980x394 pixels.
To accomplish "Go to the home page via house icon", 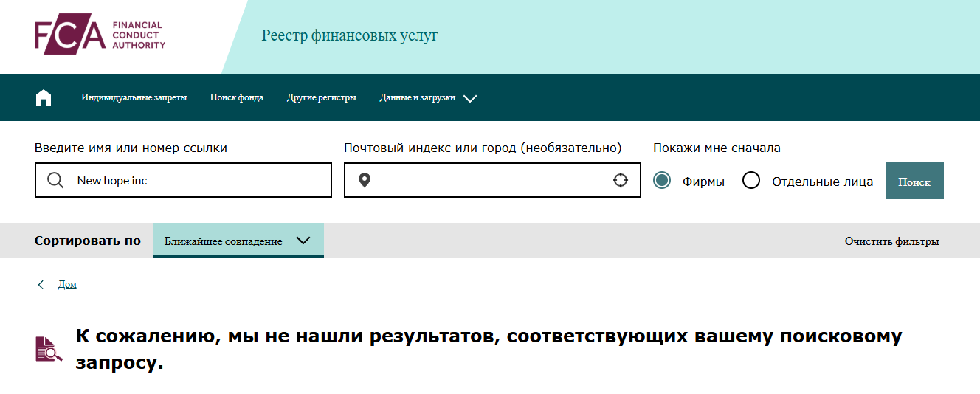I will 44,97.
